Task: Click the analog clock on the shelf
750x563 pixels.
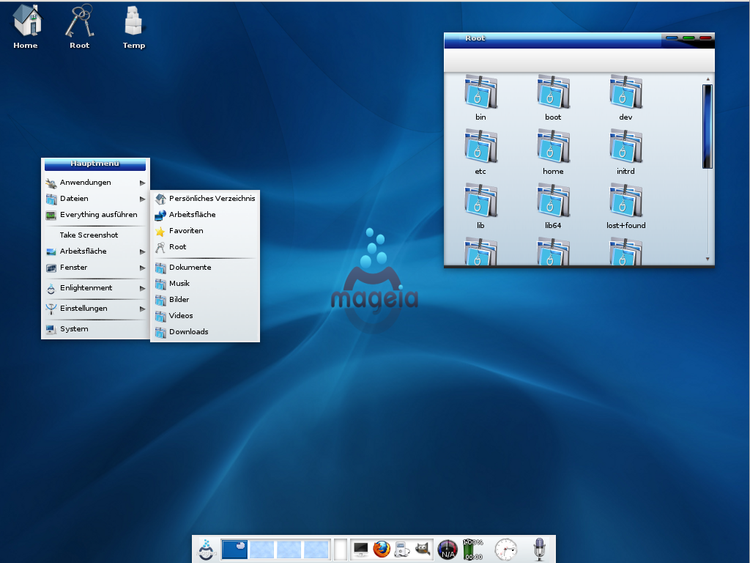Action: pos(507,549)
